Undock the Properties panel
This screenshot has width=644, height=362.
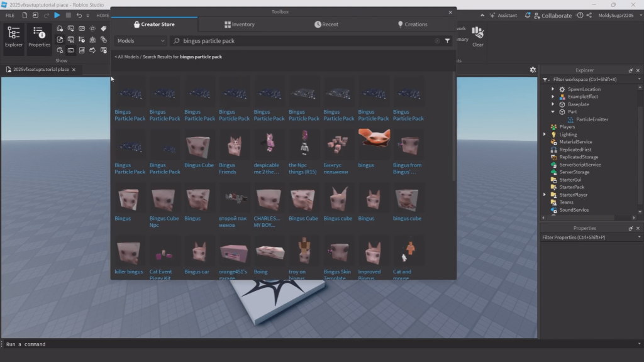tap(630, 228)
